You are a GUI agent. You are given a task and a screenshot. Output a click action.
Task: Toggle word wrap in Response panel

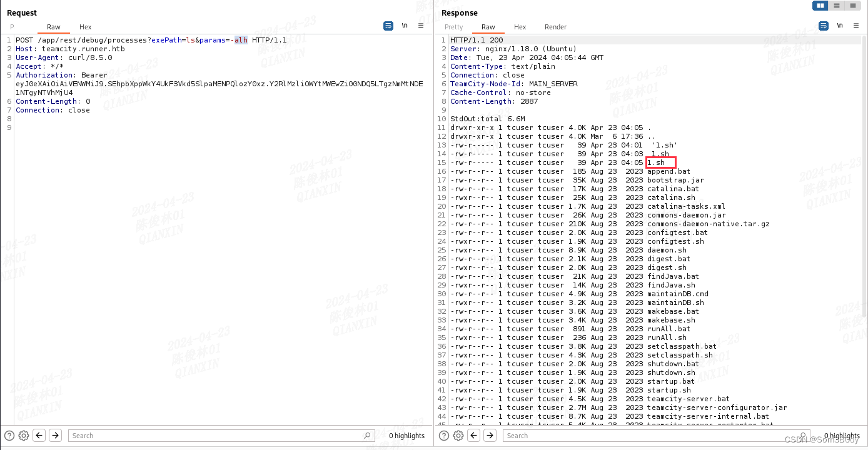(824, 26)
